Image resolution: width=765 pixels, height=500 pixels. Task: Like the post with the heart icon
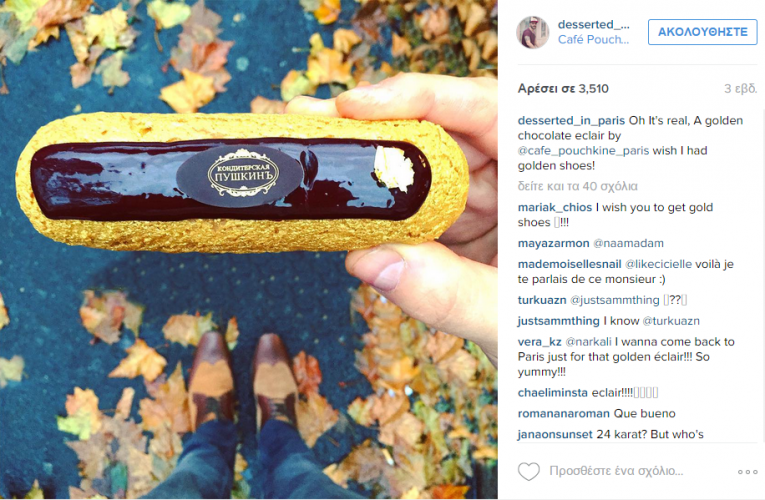point(528,471)
